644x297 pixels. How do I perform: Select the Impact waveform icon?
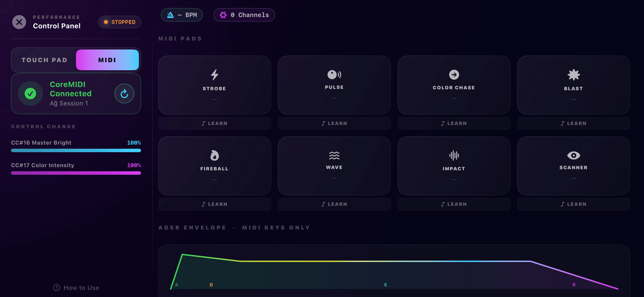point(454,155)
